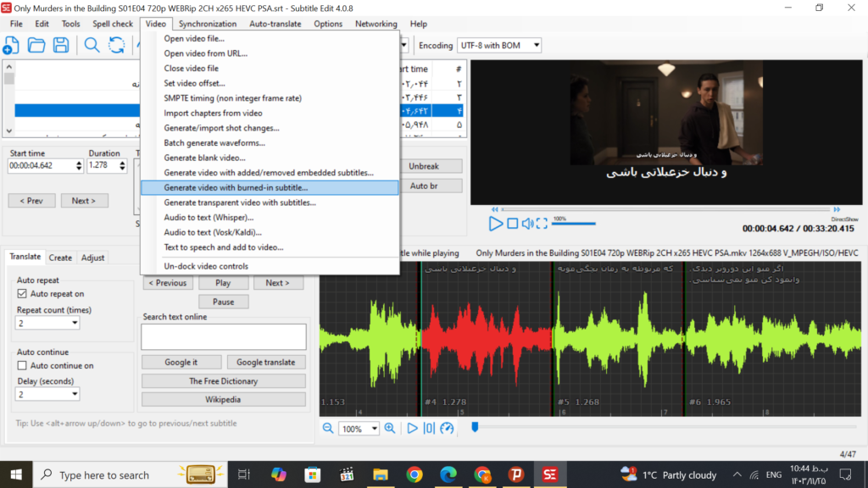868x488 pixels.
Task: Switch to the Create tab
Action: point(60,258)
